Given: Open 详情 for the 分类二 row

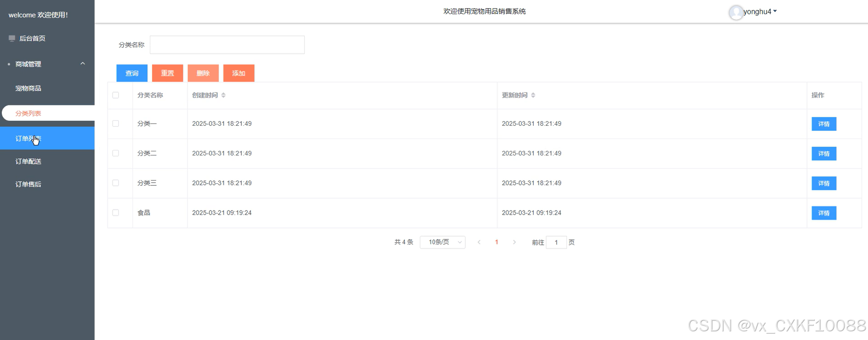Looking at the screenshot, I should pyautogui.click(x=824, y=154).
